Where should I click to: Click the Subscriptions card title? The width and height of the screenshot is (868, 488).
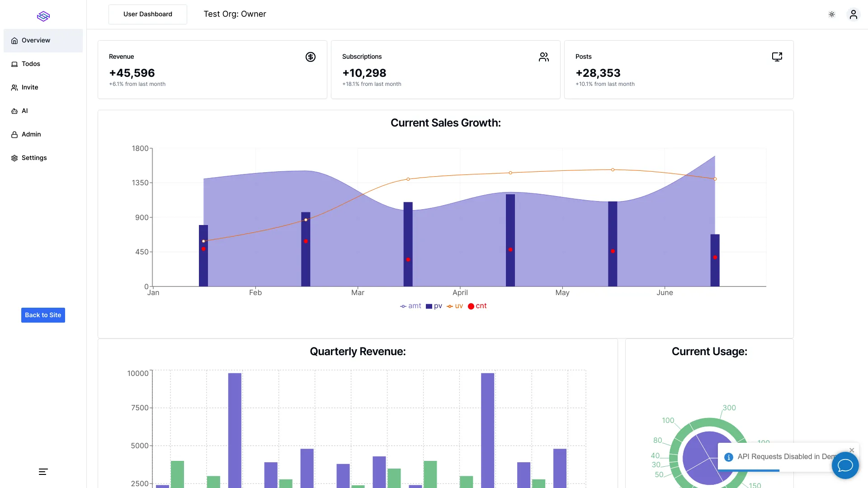(362, 57)
